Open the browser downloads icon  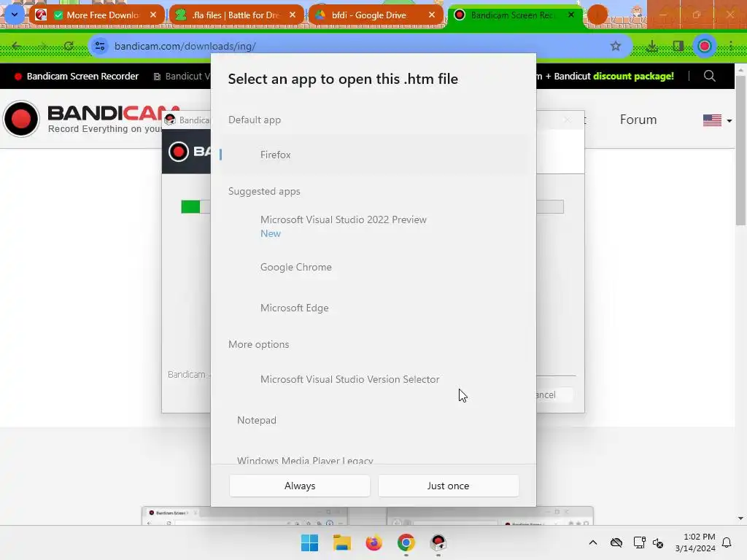652,46
